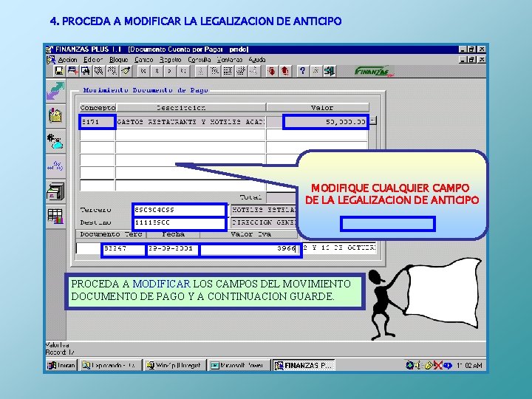Click the Concepto column header
The image size is (532, 399).
point(98,108)
